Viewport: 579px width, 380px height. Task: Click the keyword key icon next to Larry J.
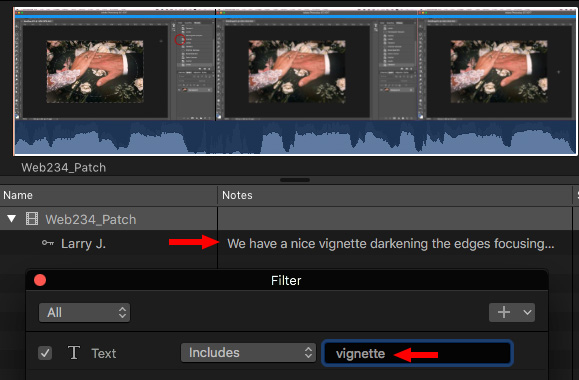[x=48, y=243]
